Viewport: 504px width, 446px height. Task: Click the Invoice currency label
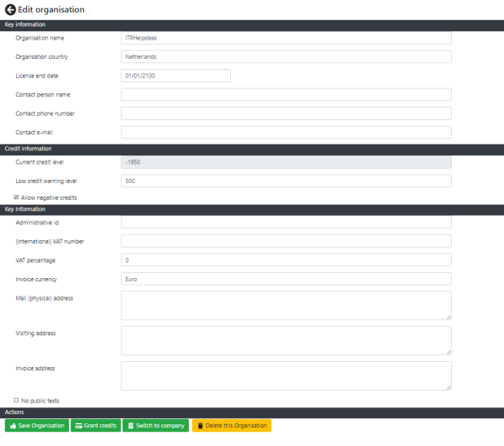coord(36,279)
